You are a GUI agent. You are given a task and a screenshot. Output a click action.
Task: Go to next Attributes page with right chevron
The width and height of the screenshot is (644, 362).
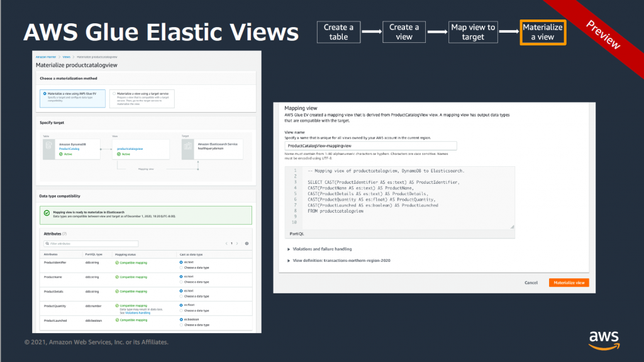click(237, 244)
